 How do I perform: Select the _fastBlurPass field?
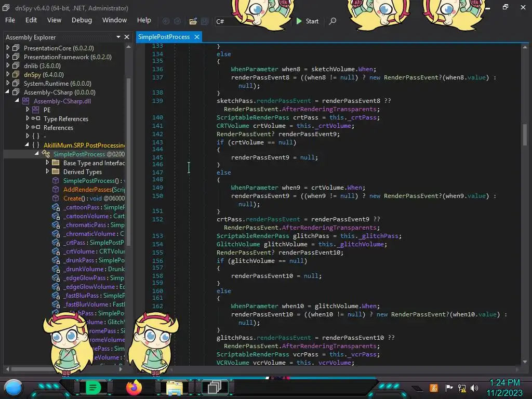pos(94,296)
